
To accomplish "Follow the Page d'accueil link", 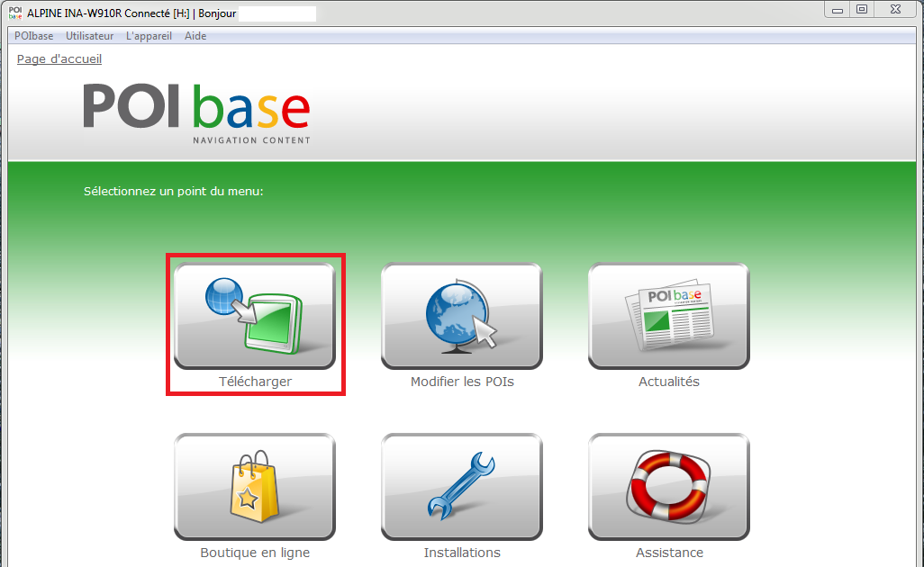I will [x=59, y=59].
